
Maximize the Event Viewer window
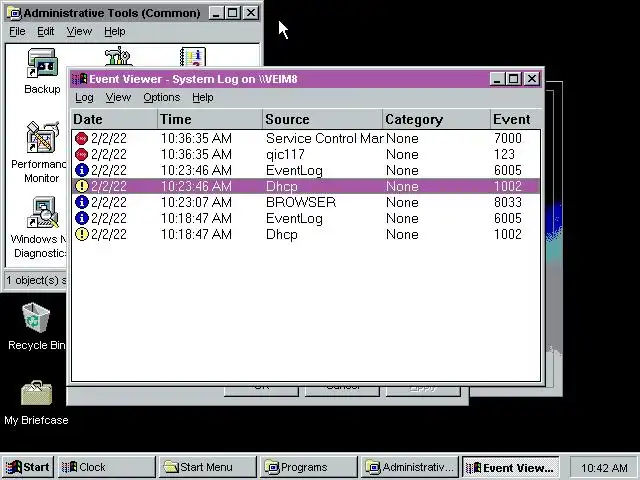[513, 79]
